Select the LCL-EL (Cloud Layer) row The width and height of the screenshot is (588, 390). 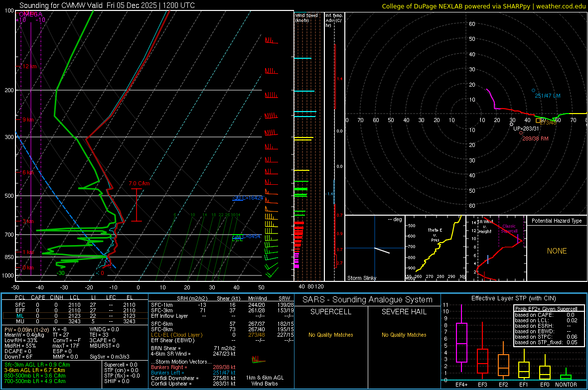[x=222, y=335]
